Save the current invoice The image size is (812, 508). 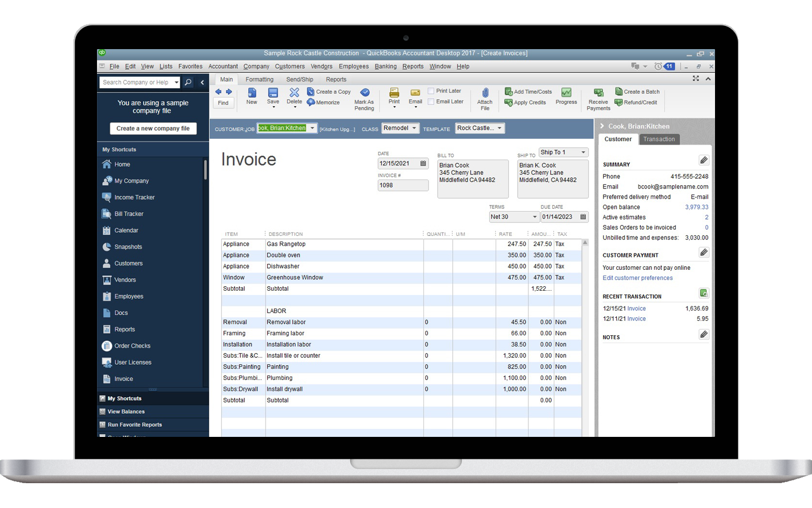tap(273, 96)
